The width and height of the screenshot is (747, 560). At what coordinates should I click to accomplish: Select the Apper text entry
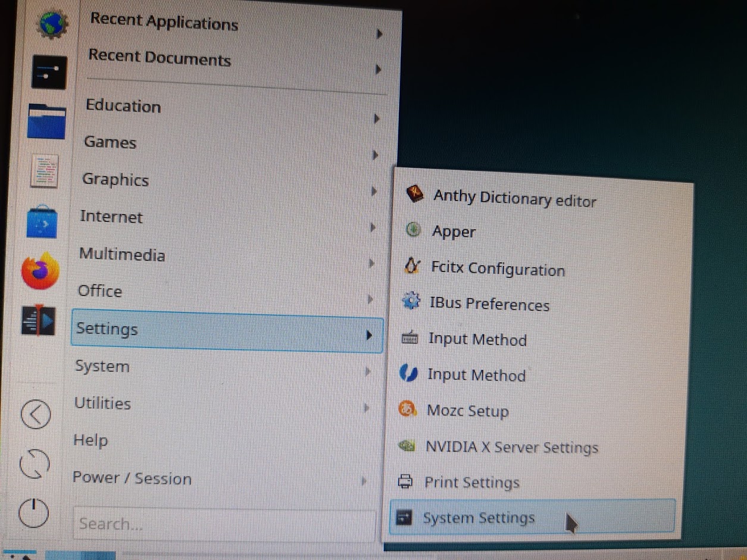(454, 232)
